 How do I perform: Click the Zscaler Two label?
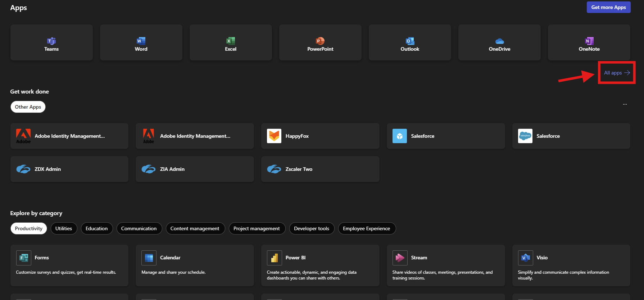(299, 169)
